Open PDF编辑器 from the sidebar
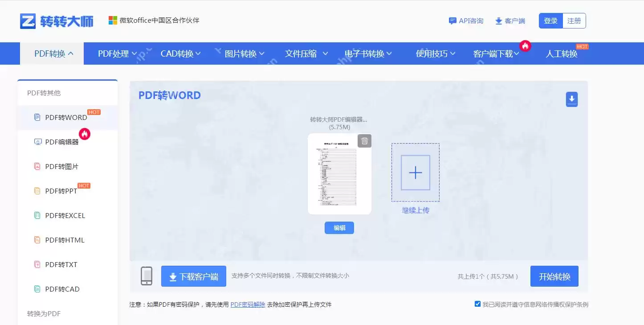644x325 pixels. (x=62, y=141)
